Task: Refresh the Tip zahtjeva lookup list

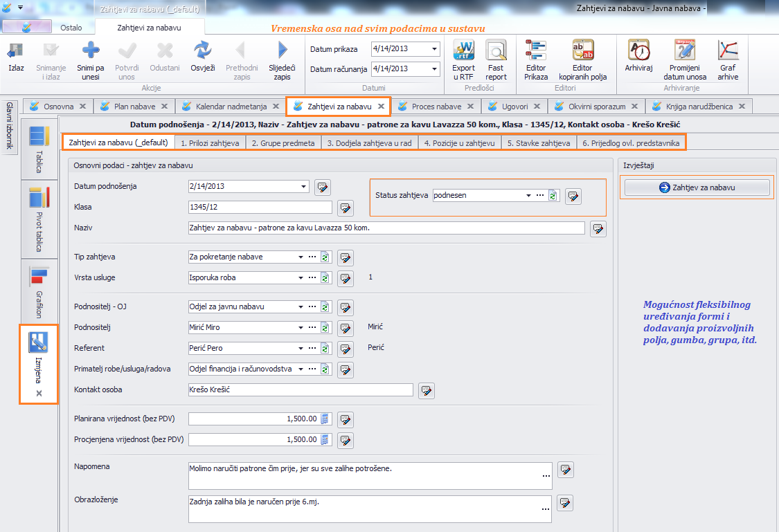Action: 325,257
